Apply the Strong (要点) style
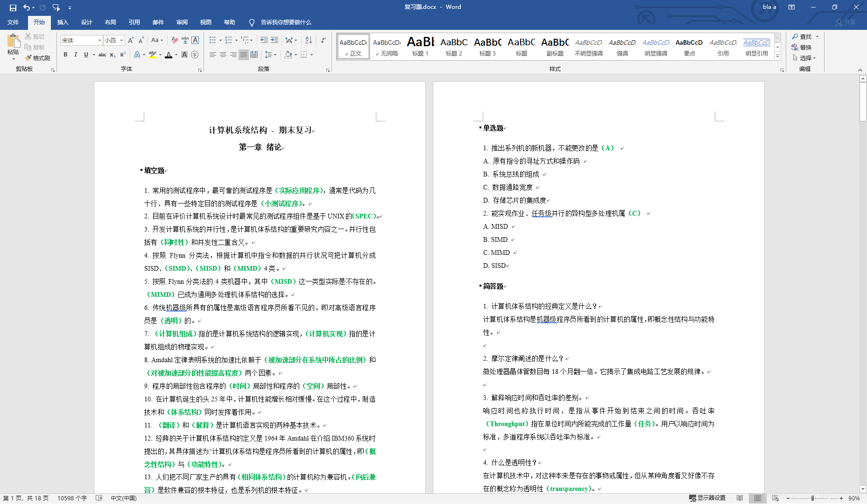867x504 pixels. [689, 46]
